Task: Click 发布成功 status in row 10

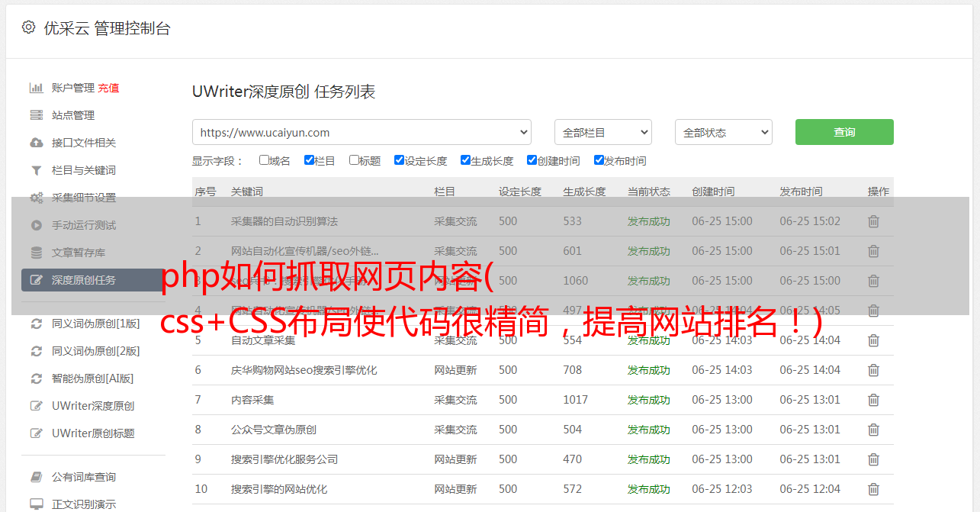Action: 649,489
